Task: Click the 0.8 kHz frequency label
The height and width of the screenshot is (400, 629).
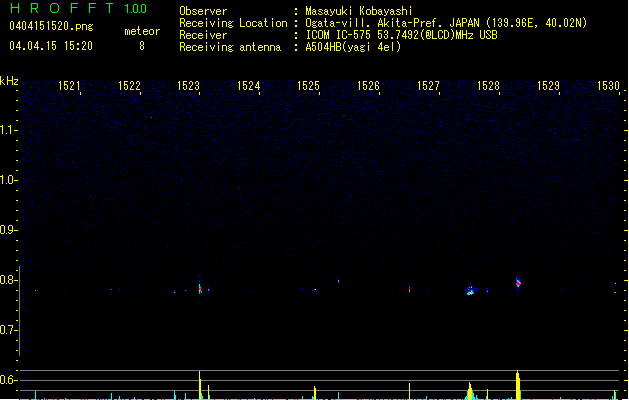Action: [8, 280]
